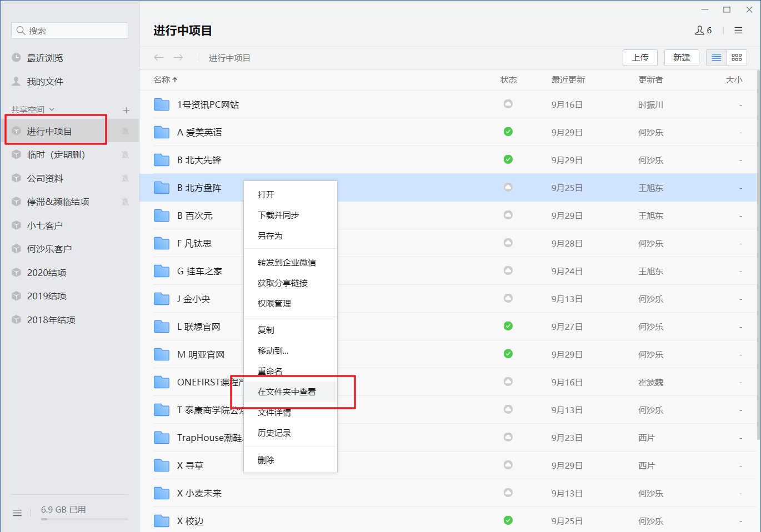
Task: Select 转发到企业微信 menu entry
Action: point(291,262)
